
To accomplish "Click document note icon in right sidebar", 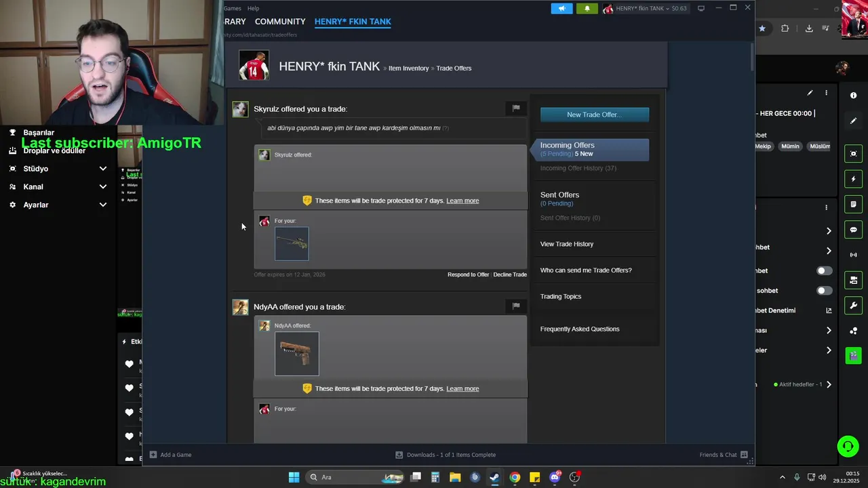I will (x=853, y=204).
